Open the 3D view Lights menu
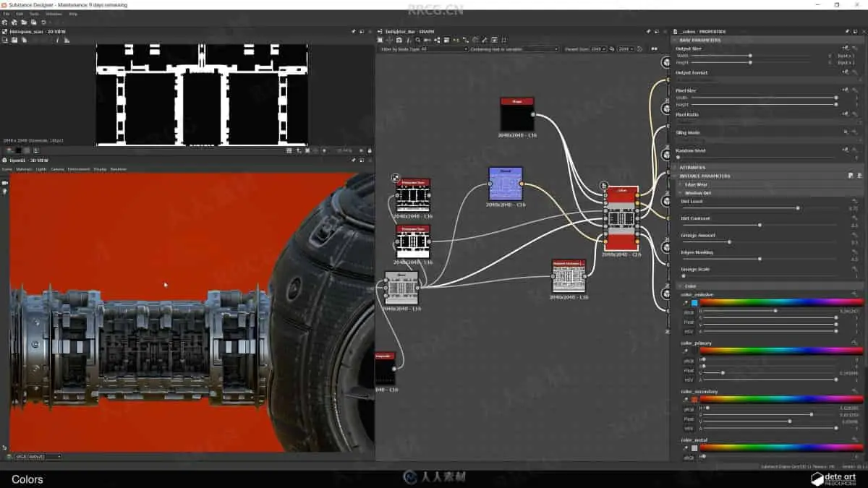Screen dimensions: 868x488 point(41,169)
